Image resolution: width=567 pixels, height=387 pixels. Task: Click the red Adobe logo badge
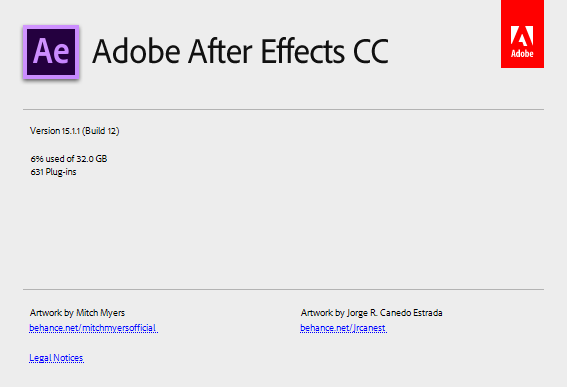point(522,34)
